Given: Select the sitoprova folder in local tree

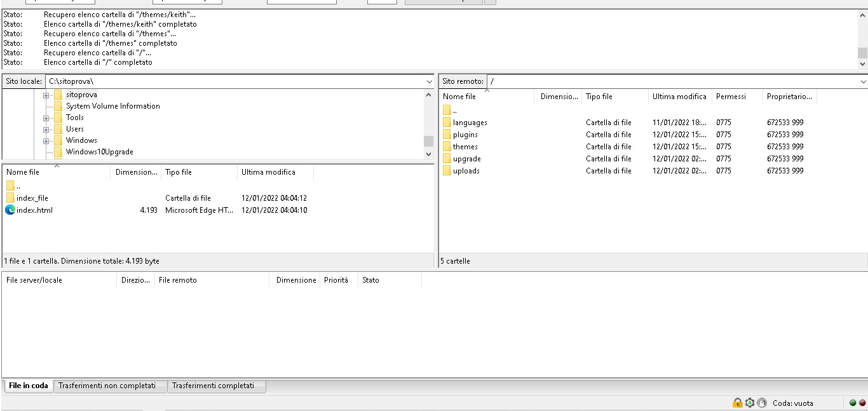Looking at the screenshot, I should point(81,95).
